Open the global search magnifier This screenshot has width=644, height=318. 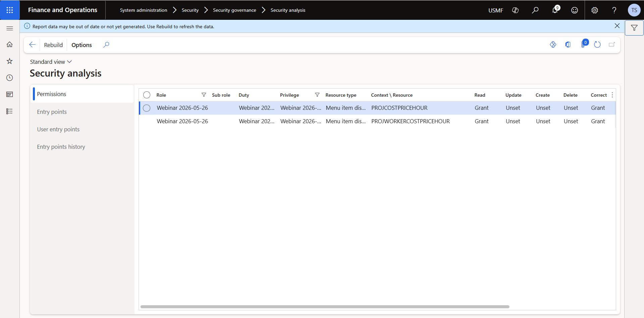point(535,10)
